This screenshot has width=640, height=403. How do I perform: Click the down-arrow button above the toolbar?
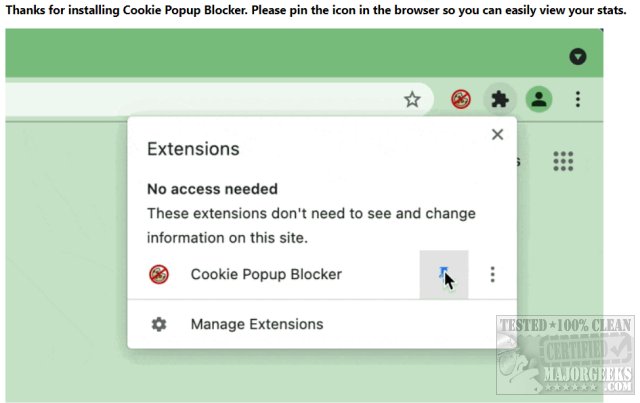coord(577,56)
